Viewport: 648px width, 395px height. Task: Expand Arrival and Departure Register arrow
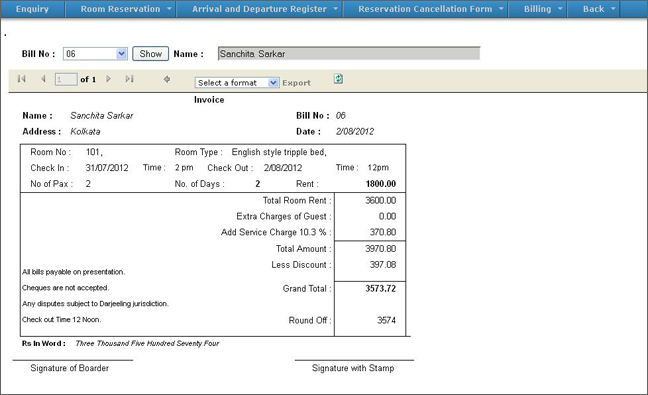pyautogui.click(x=336, y=9)
